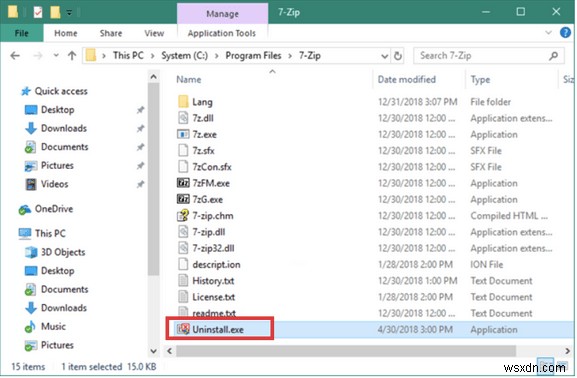Select the 7-zip.chm help file icon
Viewport: 577px width, 378px height.
tap(183, 215)
